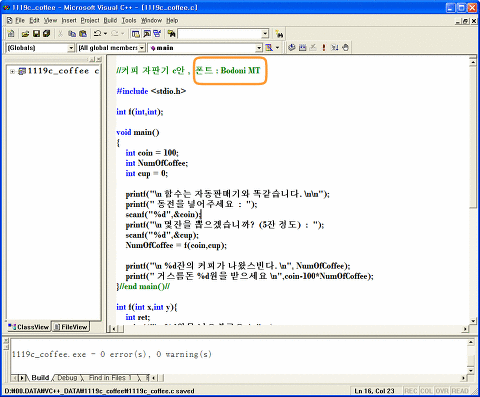The image size is (480, 397).
Task: Open the File menu
Action: (20, 21)
